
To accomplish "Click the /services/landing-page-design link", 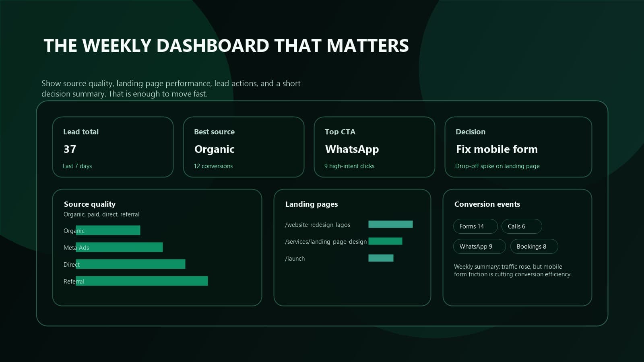I will [x=326, y=241].
